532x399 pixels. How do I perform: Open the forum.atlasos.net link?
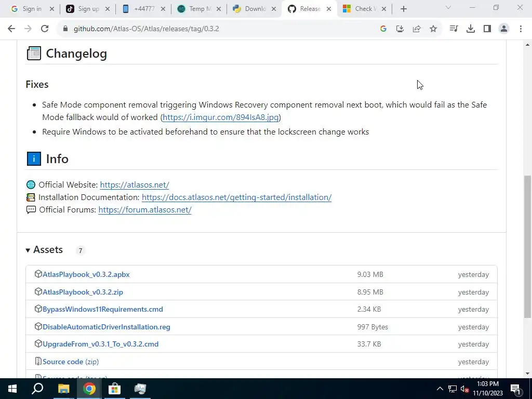[x=145, y=210]
